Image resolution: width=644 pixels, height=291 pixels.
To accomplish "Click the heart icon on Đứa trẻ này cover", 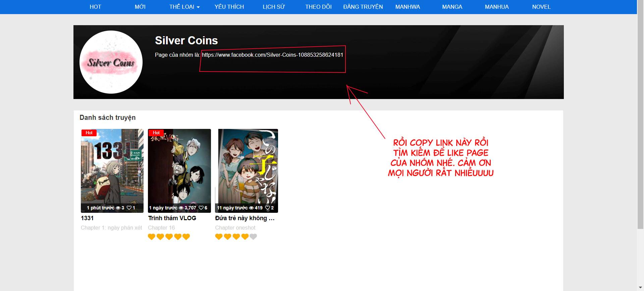I will [267, 208].
